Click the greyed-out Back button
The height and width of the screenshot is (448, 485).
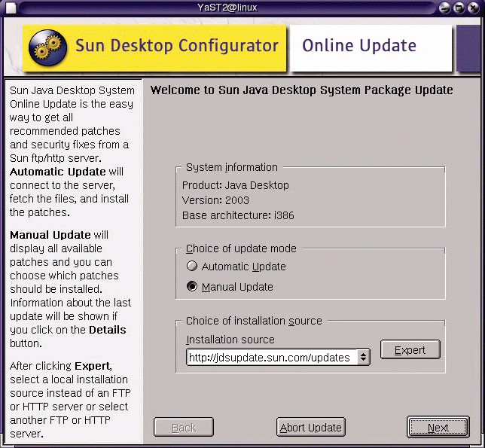click(183, 428)
